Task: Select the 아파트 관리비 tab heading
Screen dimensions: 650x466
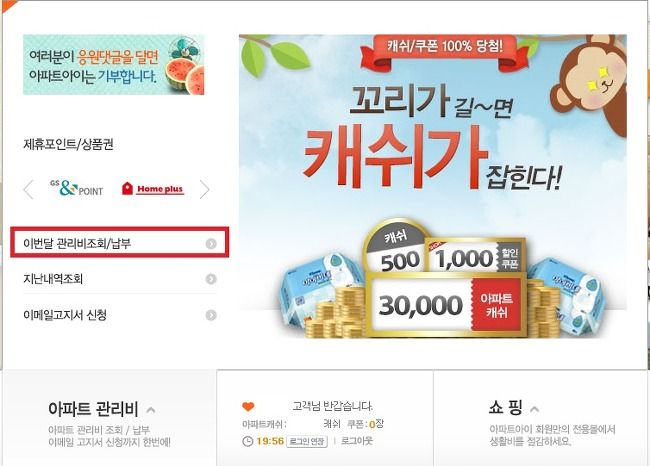Action: 93,409
